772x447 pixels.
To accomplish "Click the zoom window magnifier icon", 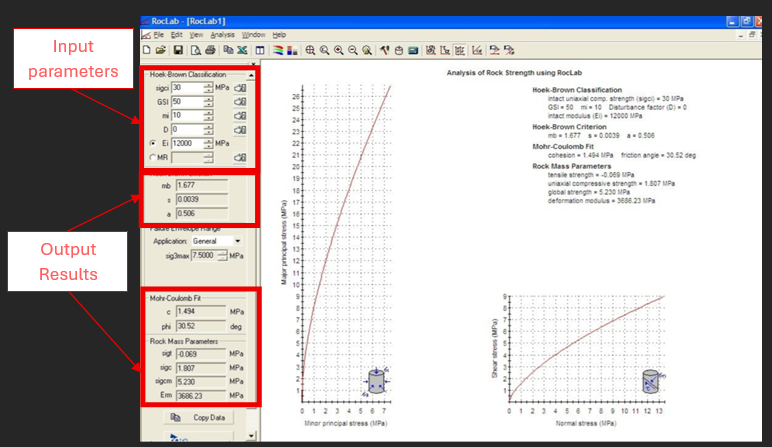I will tap(324, 50).
